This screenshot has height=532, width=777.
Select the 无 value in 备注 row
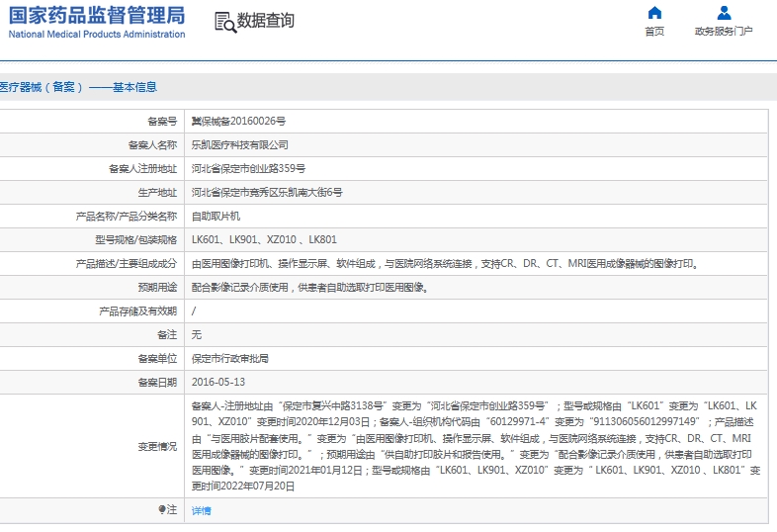tap(197, 334)
